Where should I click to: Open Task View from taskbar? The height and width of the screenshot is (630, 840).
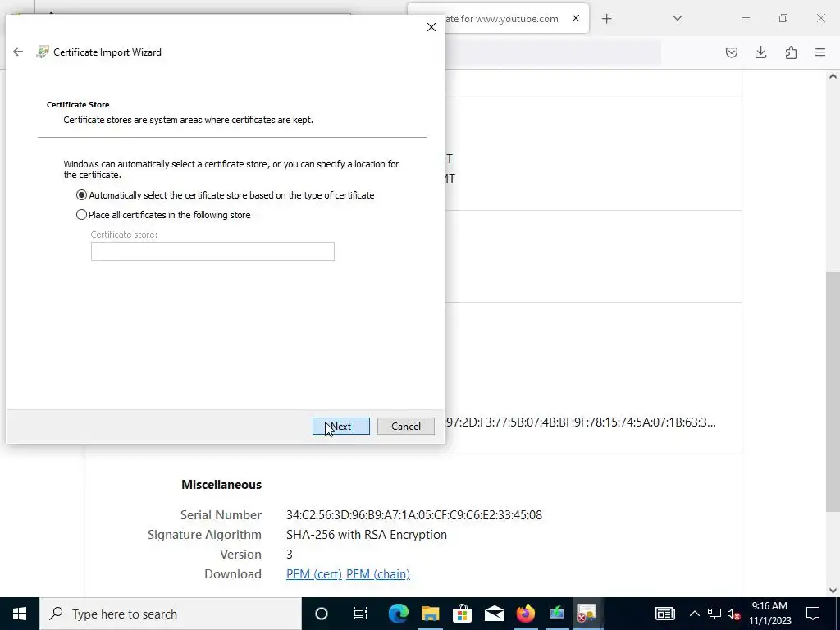361,614
